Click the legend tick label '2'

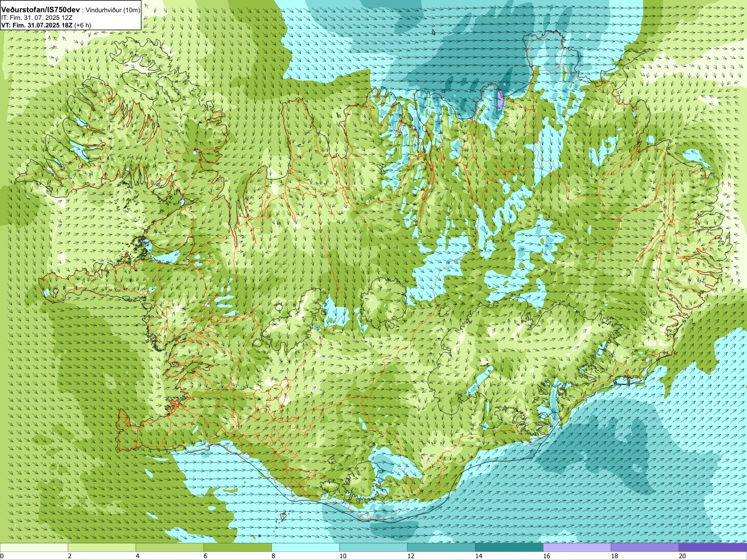click(69, 556)
